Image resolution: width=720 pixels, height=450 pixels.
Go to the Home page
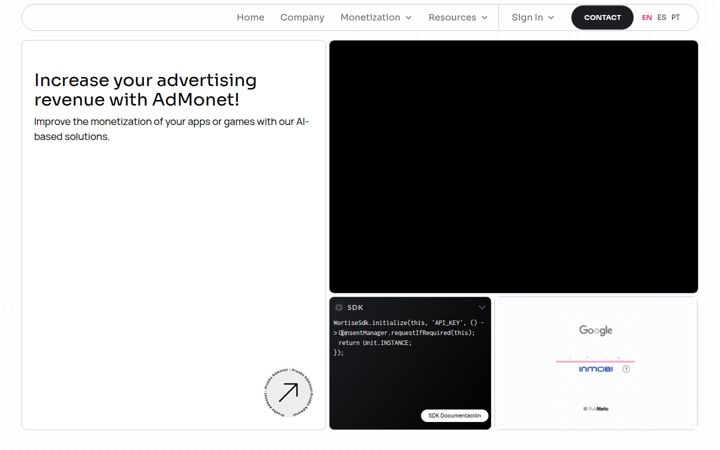pyautogui.click(x=250, y=17)
